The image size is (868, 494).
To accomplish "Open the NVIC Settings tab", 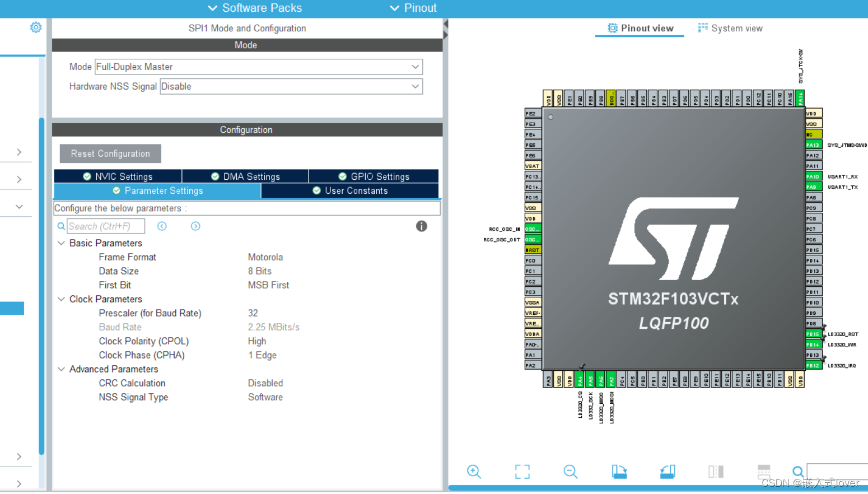I will click(x=118, y=176).
